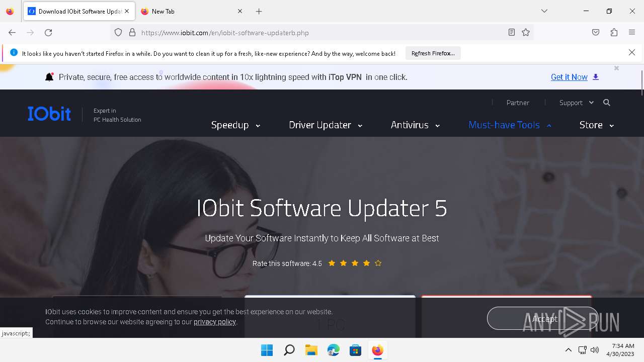
Task: Open the site search magnifier
Action: click(x=607, y=103)
